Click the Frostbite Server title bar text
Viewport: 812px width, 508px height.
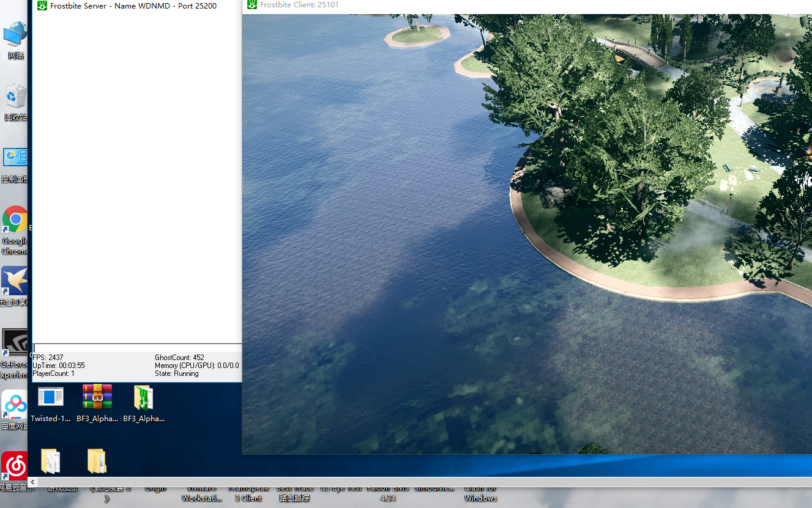[x=133, y=6]
